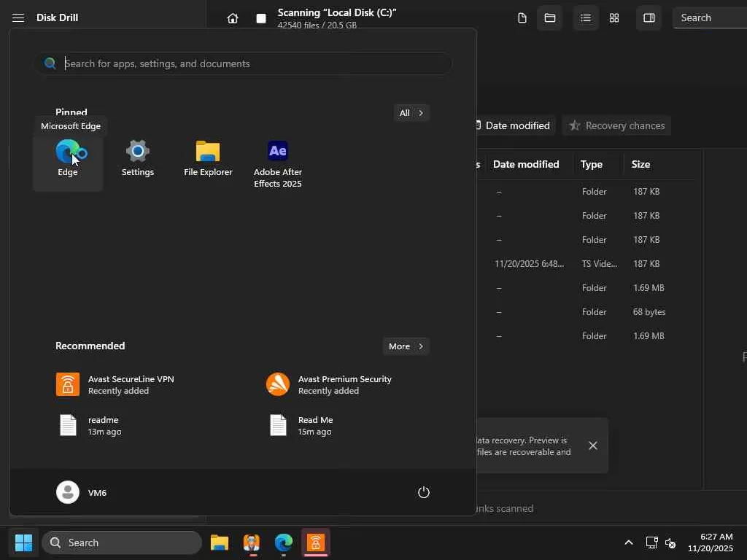
Task: Show hidden system tray icons
Action: click(x=629, y=542)
